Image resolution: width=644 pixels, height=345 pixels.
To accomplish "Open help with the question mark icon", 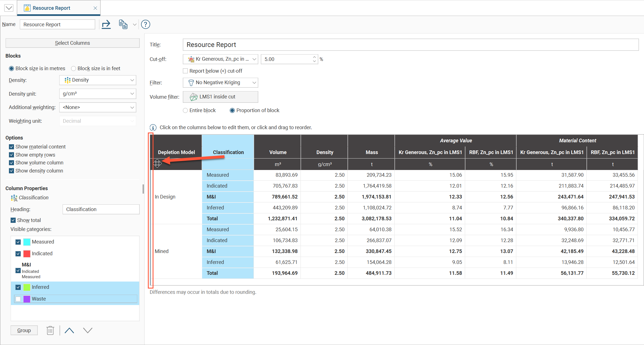I will (146, 25).
